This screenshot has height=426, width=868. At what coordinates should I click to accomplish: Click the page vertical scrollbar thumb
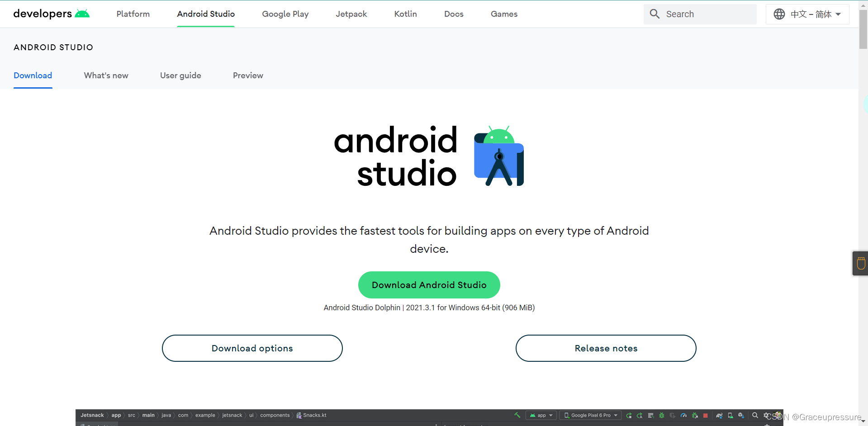pyautogui.click(x=863, y=29)
